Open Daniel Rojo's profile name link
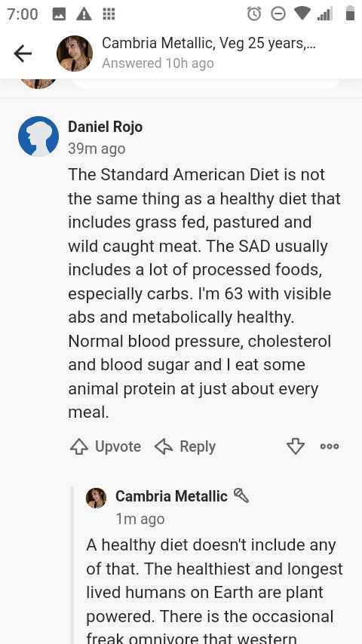Image resolution: width=362 pixels, height=644 pixels. point(105,127)
